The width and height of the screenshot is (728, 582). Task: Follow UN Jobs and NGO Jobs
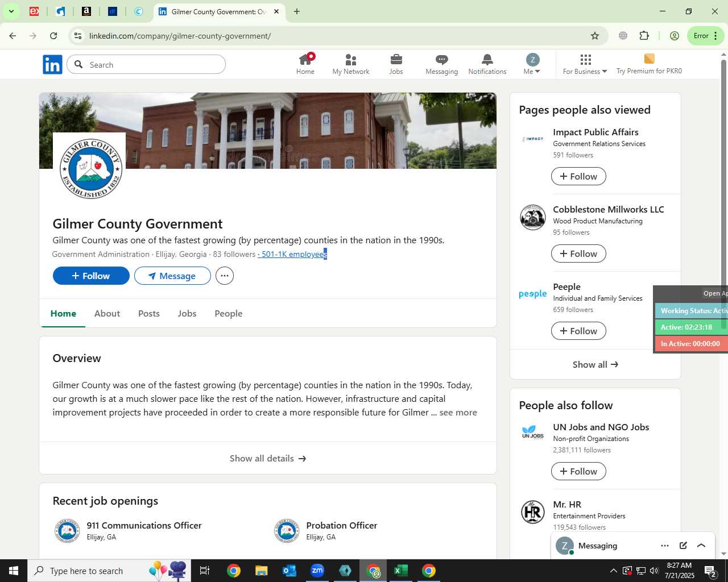click(x=578, y=471)
